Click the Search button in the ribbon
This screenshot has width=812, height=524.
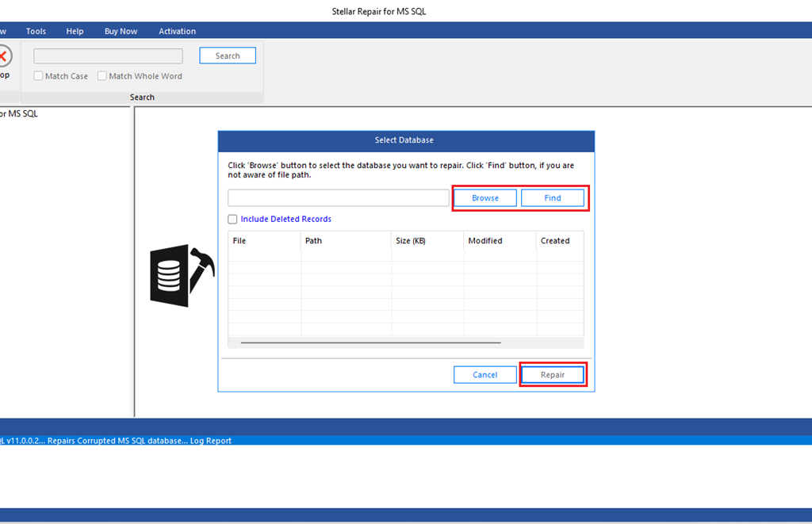pyautogui.click(x=228, y=56)
